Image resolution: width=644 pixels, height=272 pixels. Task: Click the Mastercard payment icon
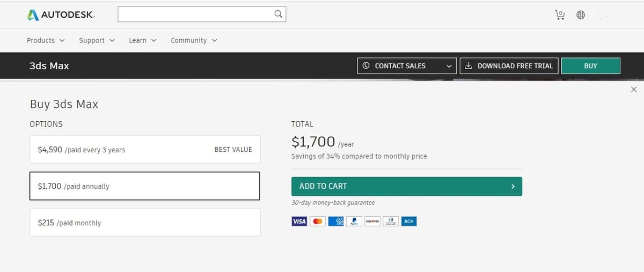pos(318,221)
